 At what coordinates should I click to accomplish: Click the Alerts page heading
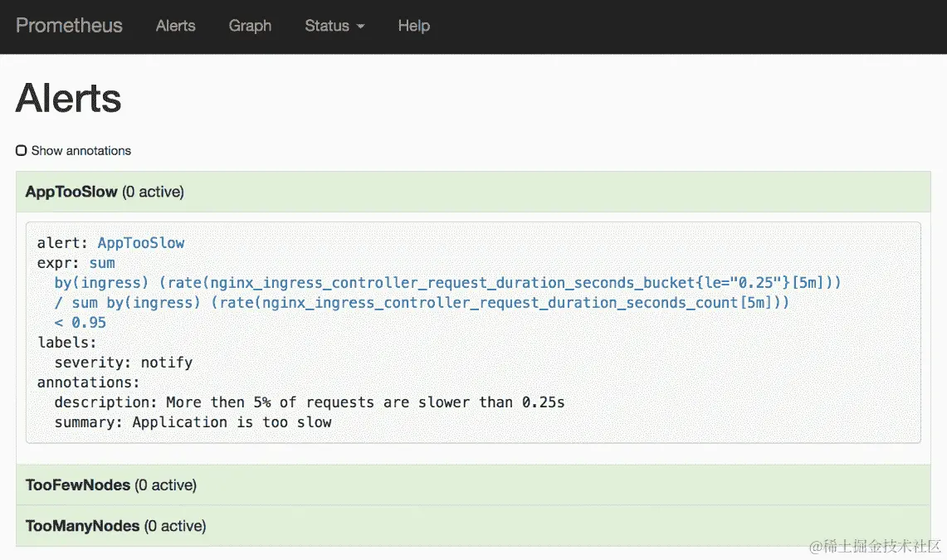click(x=69, y=98)
